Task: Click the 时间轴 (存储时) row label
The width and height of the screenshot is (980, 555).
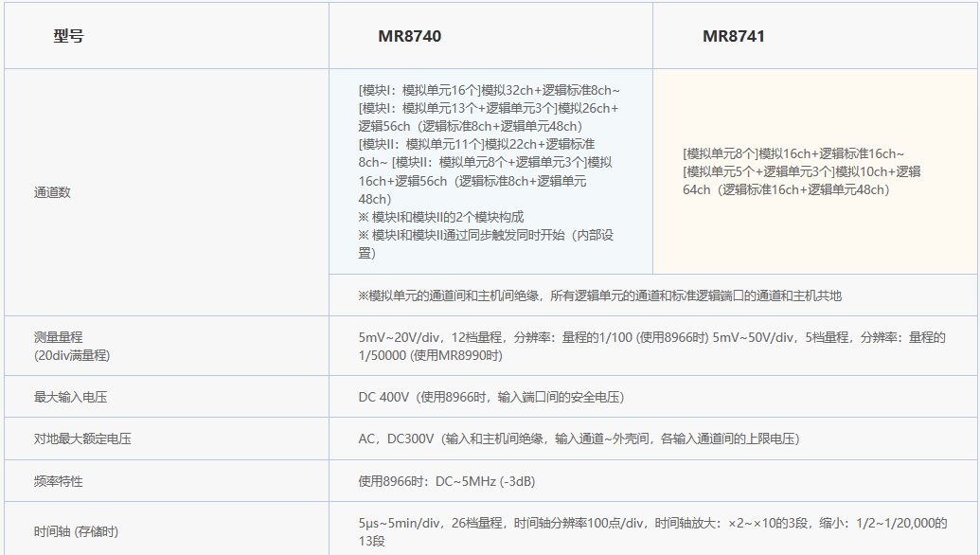Action: point(76,532)
